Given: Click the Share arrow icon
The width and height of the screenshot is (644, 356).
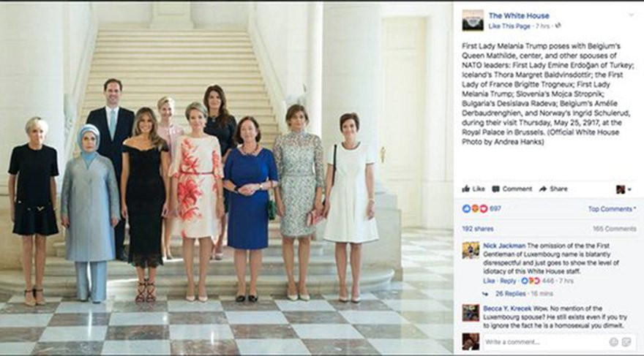Looking at the screenshot, I should [543, 189].
